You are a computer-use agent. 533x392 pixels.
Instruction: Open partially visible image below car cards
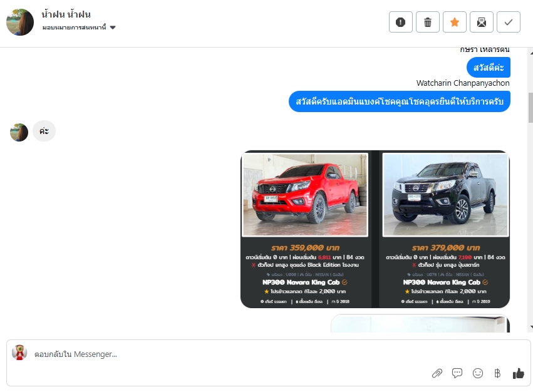(x=420, y=323)
